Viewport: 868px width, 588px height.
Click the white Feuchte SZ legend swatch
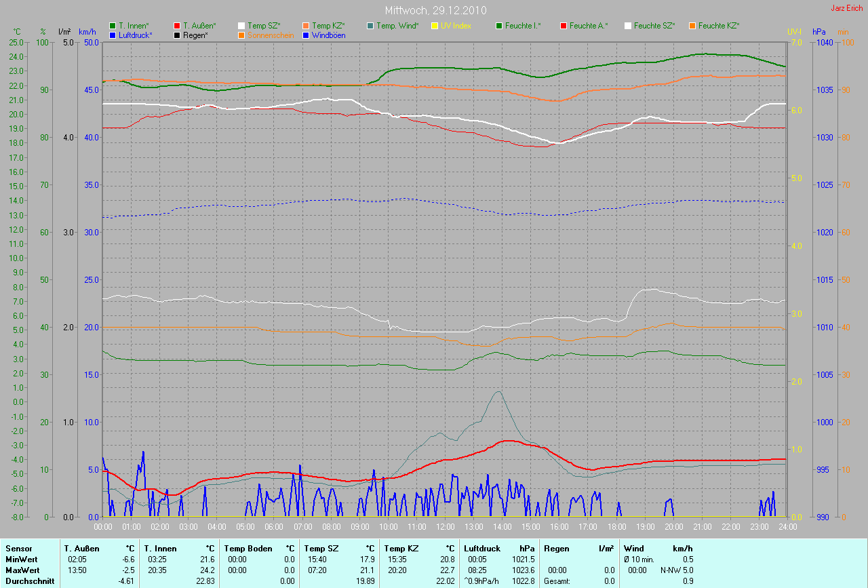pyautogui.click(x=628, y=26)
